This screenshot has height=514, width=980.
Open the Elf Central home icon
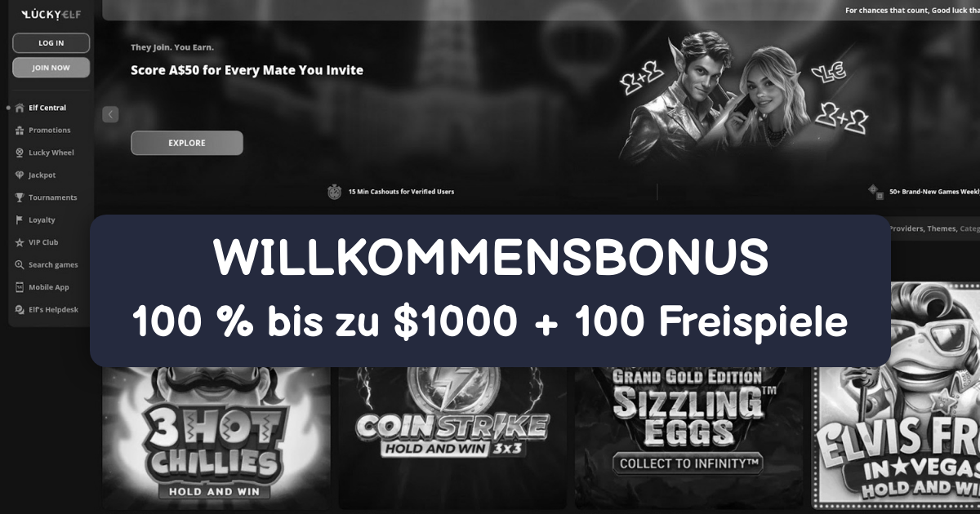pos(20,108)
